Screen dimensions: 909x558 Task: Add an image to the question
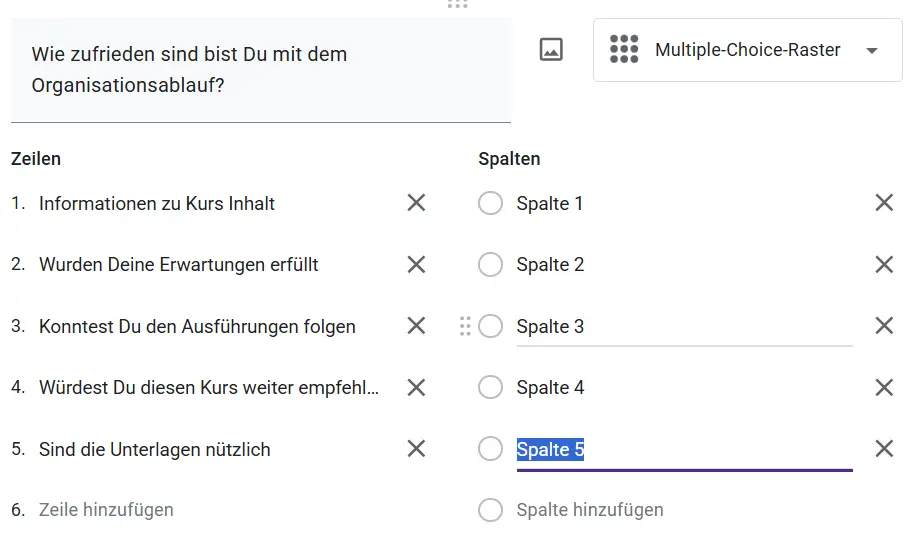[x=551, y=49]
